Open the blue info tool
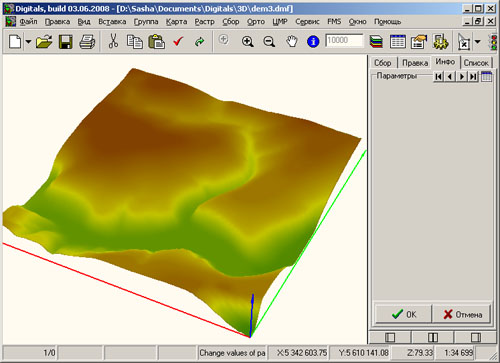 coord(313,42)
